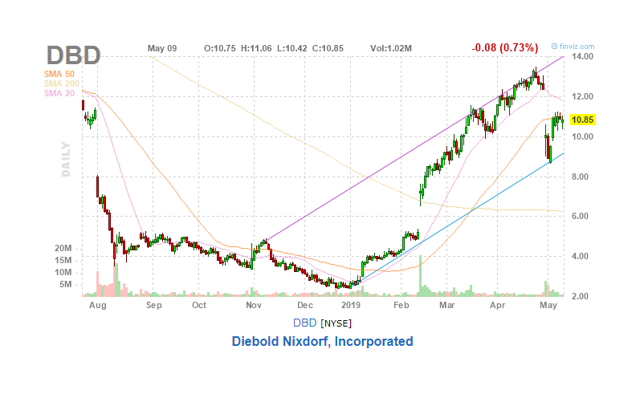This screenshot has height=394, width=640.
Task: Open the Diebold Nixdorf, Incorporated link
Action: click(x=322, y=341)
